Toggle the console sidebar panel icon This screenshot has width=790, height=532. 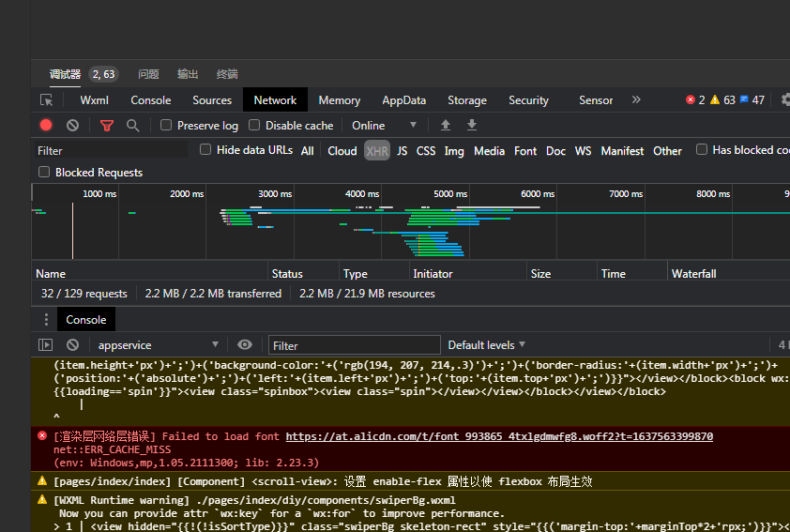coord(45,344)
